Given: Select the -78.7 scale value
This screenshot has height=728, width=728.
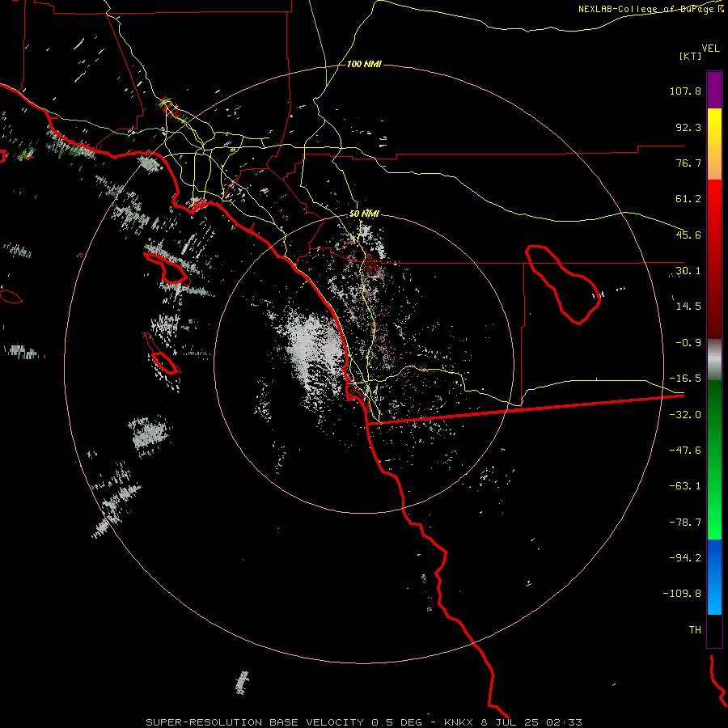Looking at the screenshot, I should pyautogui.click(x=685, y=523).
